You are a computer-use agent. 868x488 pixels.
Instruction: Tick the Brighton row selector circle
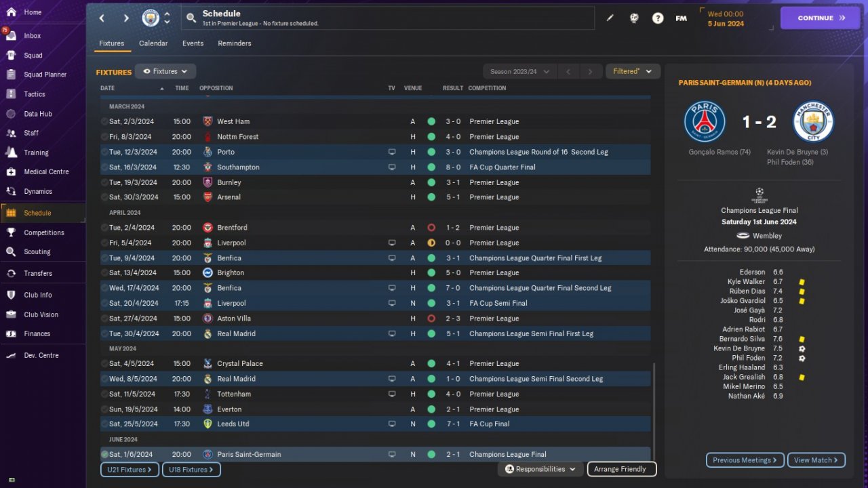click(104, 272)
